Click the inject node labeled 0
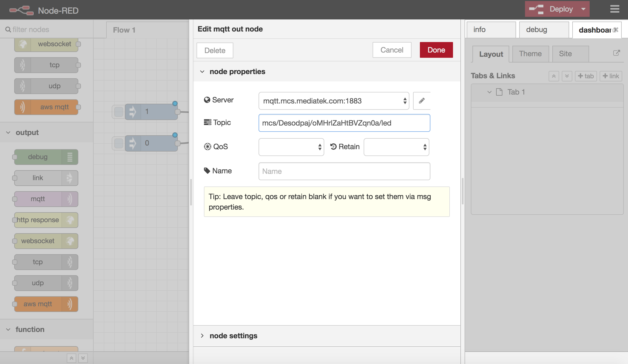The width and height of the screenshot is (628, 364). pyautogui.click(x=151, y=143)
